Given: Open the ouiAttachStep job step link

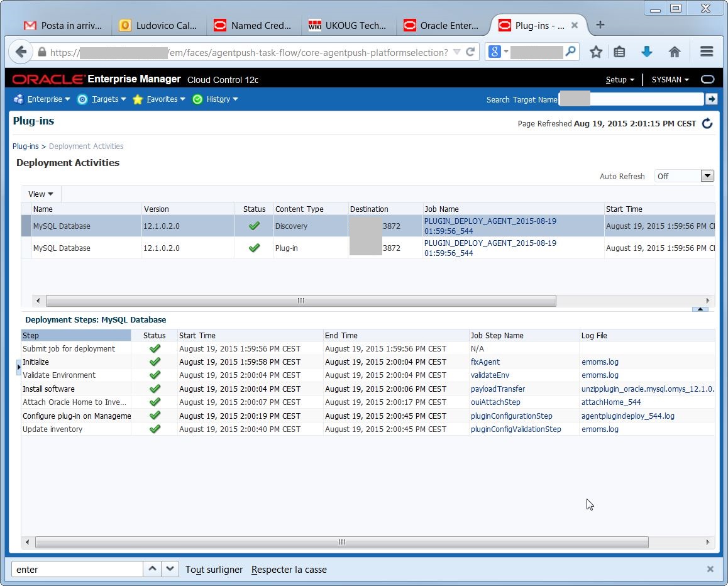Looking at the screenshot, I should 495,402.
